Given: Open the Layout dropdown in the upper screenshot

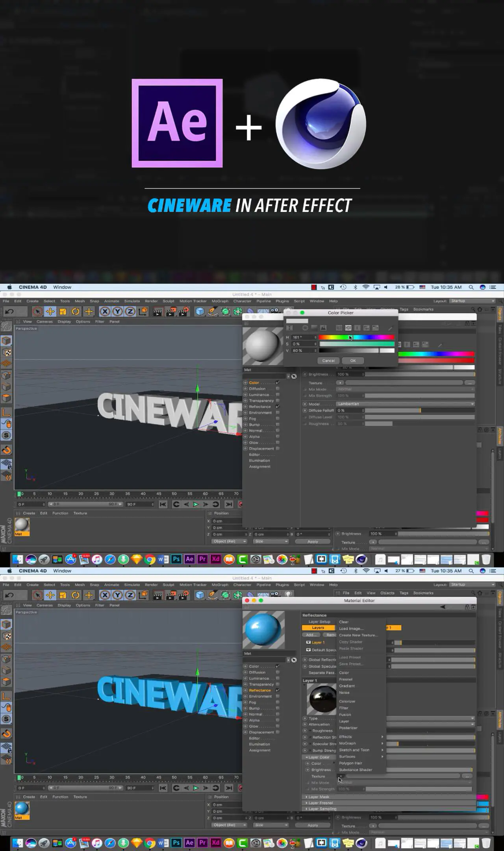Looking at the screenshot, I should 472,301.
